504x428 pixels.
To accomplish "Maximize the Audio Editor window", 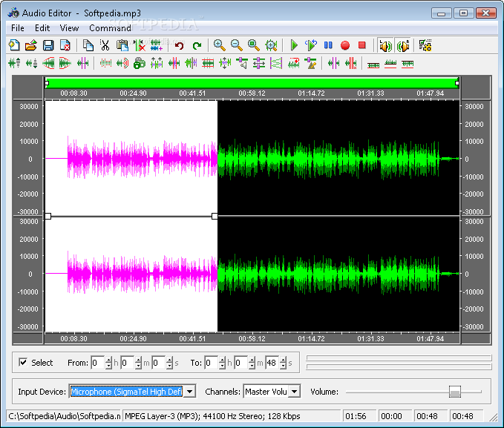I will pos(463,13).
